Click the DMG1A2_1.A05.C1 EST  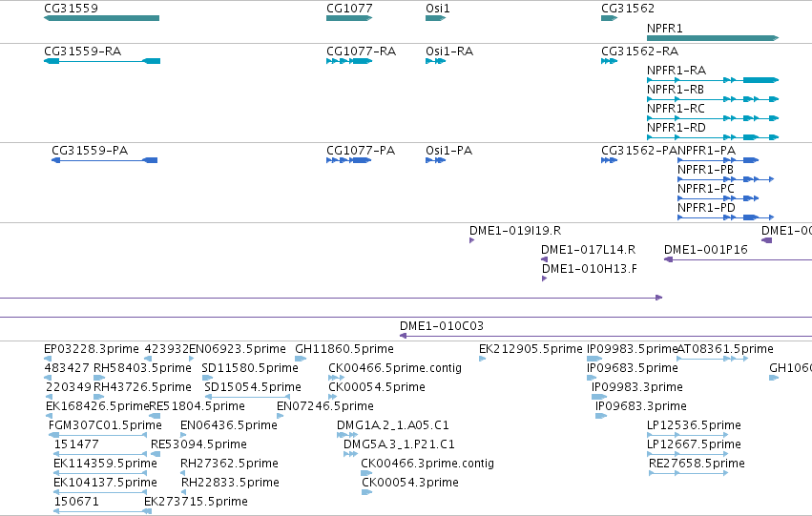(347, 435)
